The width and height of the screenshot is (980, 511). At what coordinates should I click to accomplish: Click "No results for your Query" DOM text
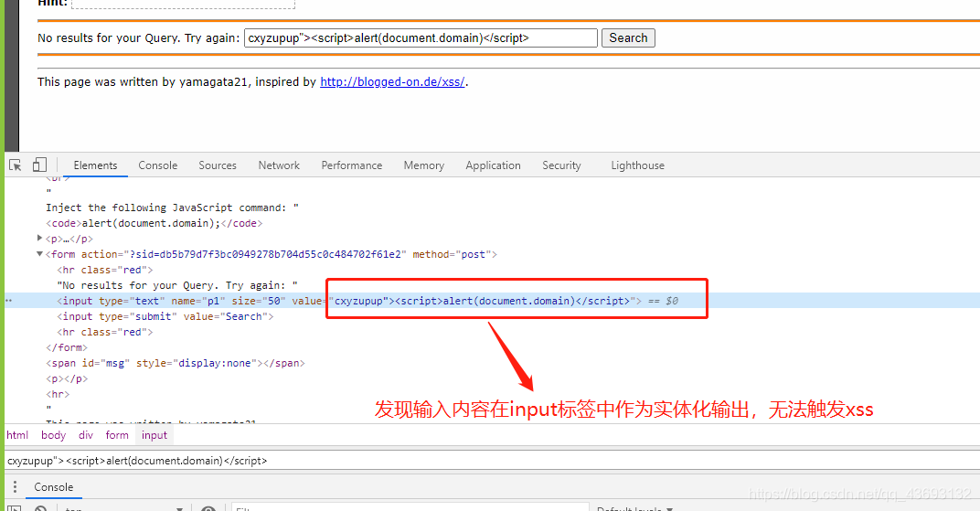coord(176,285)
